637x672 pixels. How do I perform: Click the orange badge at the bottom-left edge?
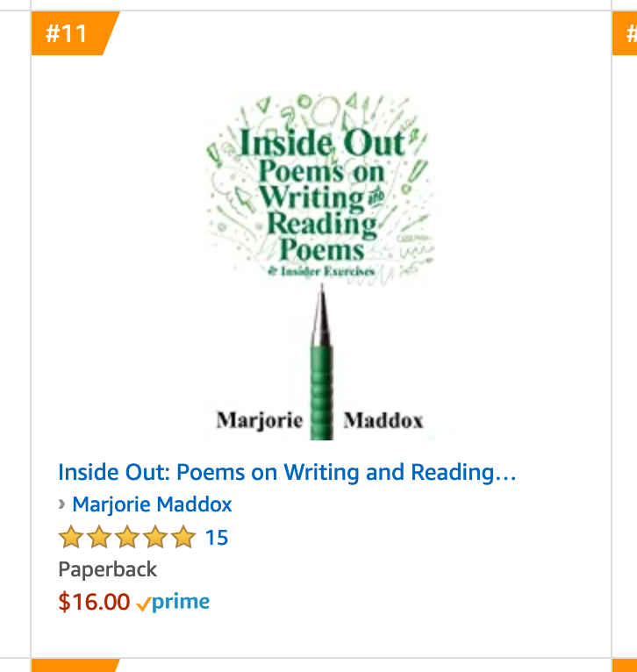pyautogui.click(x=75, y=666)
